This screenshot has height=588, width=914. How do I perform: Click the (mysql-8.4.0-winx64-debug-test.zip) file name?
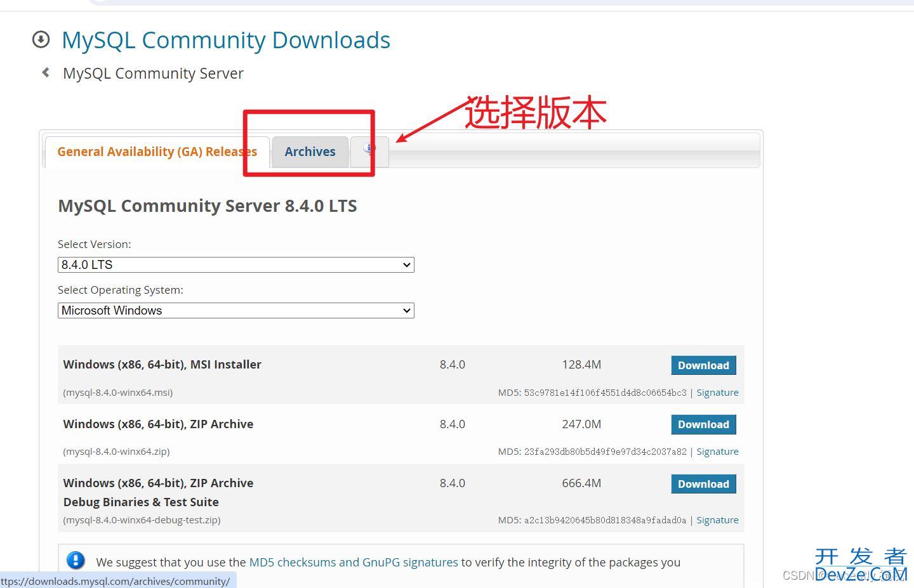click(x=142, y=520)
